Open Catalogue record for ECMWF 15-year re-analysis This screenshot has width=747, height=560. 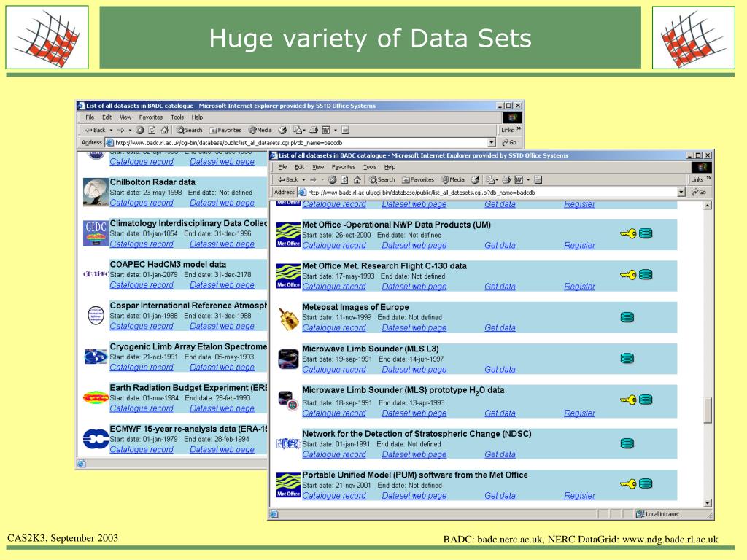[142, 449]
